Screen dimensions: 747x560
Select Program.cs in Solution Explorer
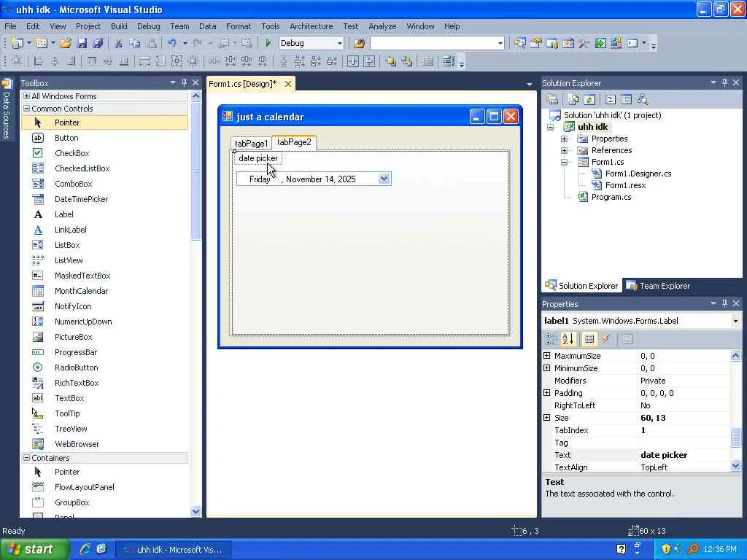point(611,197)
